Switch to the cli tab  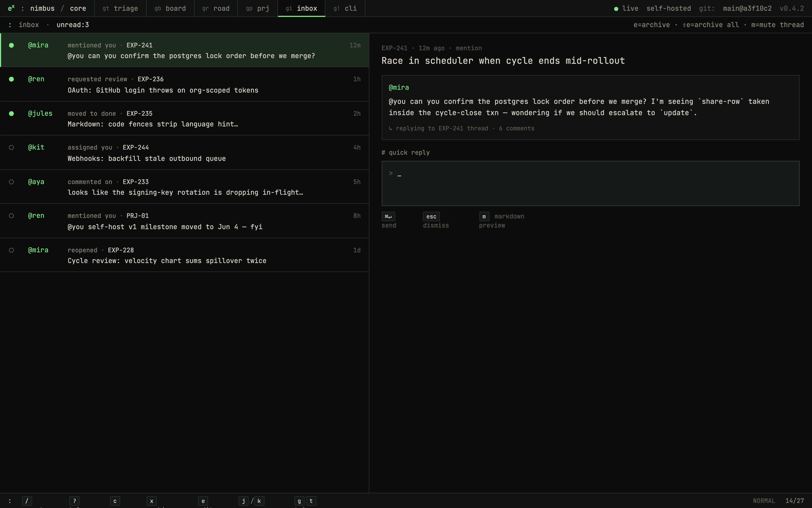coord(345,8)
